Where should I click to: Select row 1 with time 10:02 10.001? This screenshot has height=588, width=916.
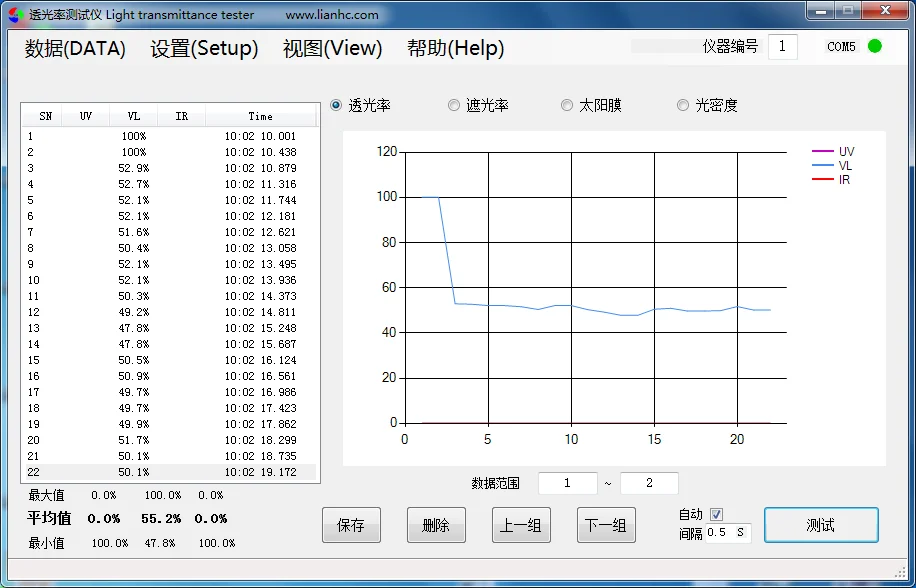[169, 136]
